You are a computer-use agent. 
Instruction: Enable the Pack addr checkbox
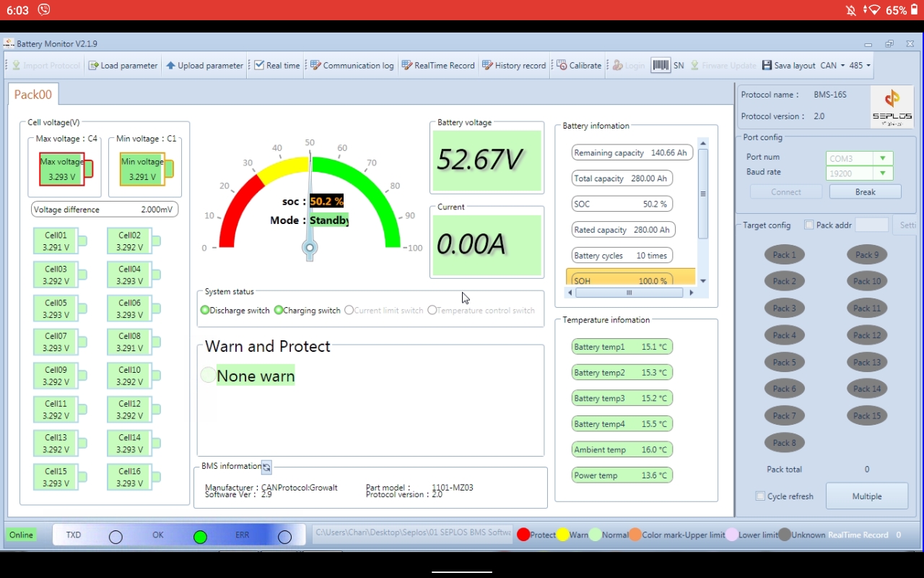click(x=808, y=225)
